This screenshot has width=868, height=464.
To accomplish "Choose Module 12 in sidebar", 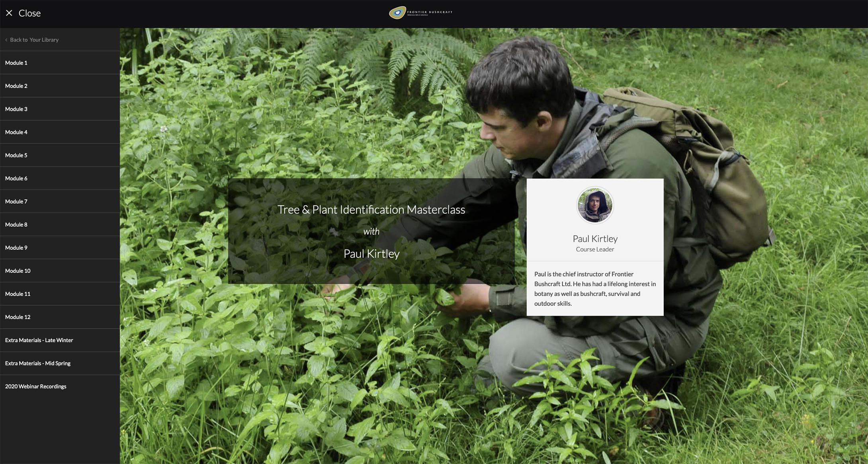I will tap(18, 317).
